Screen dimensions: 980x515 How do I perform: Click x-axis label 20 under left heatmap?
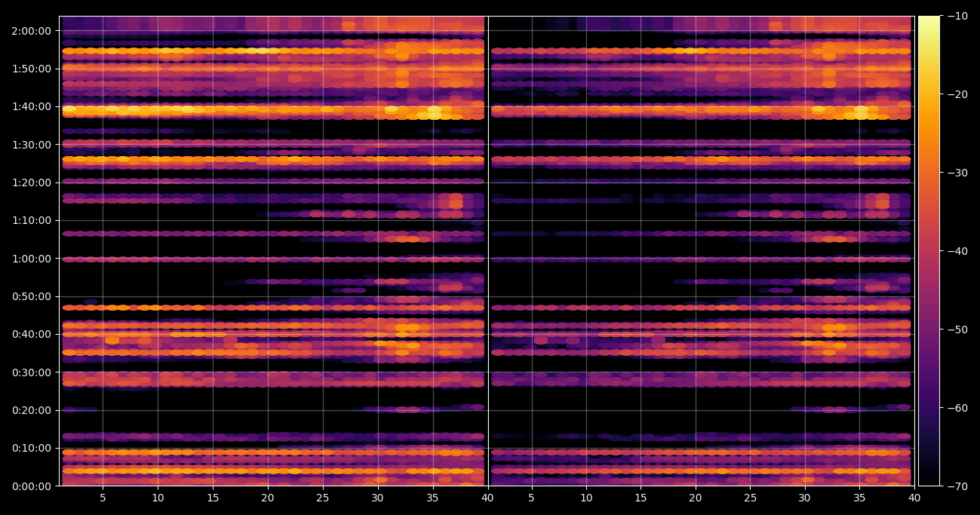268,498
